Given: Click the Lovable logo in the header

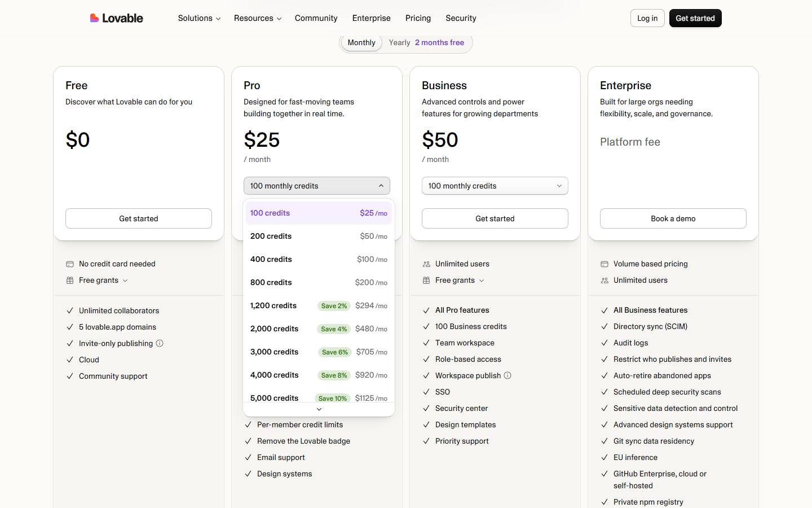Looking at the screenshot, I should coord(116,18).
